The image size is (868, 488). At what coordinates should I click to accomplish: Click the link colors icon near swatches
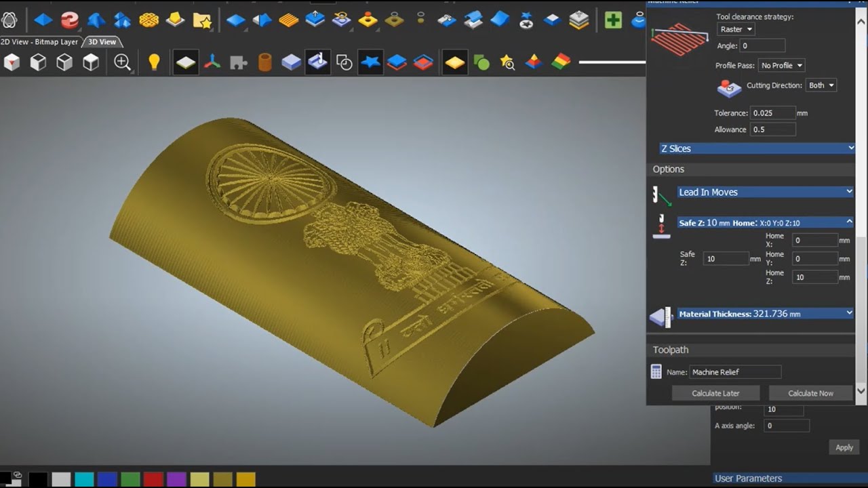[18, 476]
